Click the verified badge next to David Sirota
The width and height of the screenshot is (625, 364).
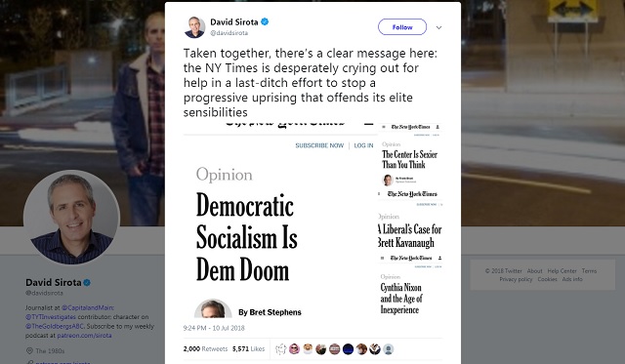point(265,21)
